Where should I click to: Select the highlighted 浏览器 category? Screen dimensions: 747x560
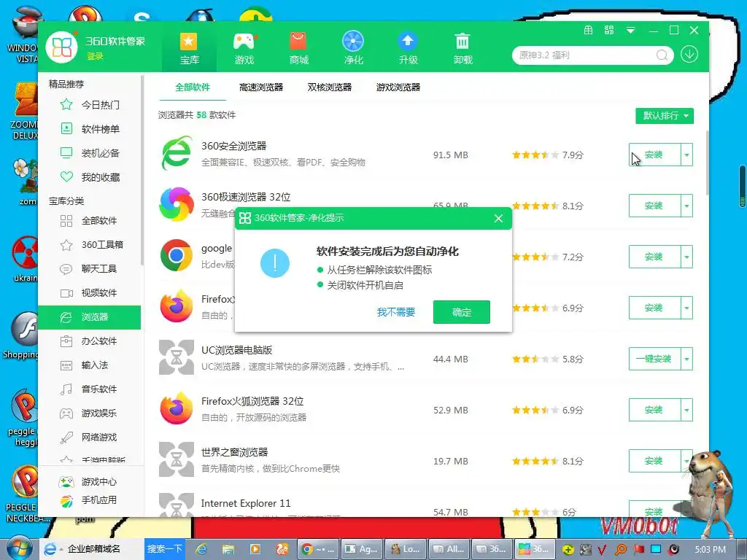[90, 317]
